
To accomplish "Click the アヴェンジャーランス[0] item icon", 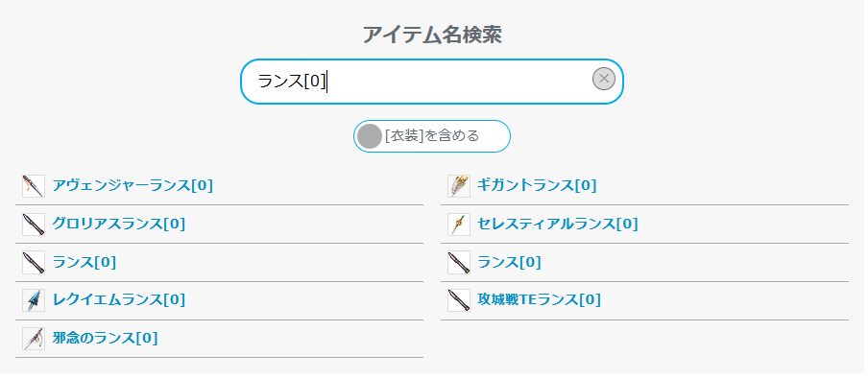I will (x=34, y=186).
